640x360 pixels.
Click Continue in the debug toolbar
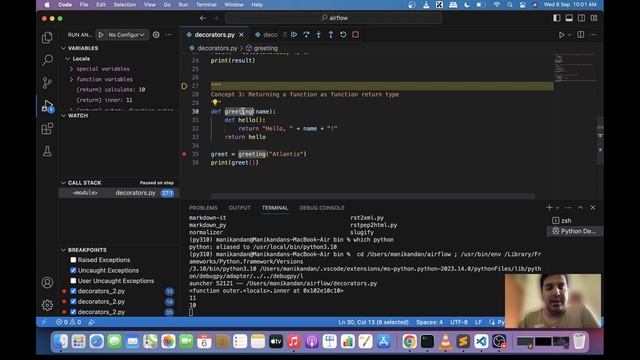point(294,35)
